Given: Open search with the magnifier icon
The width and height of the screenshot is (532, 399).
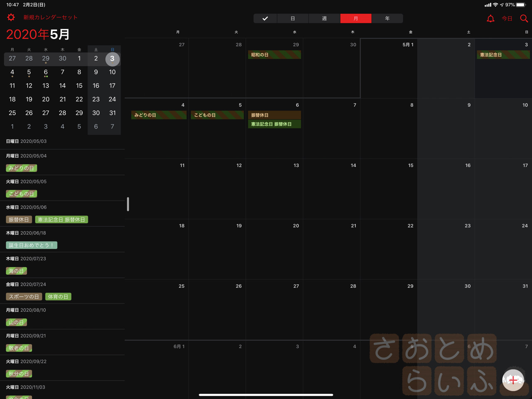Looking at the screenshot, I should (x=524, y=18).
